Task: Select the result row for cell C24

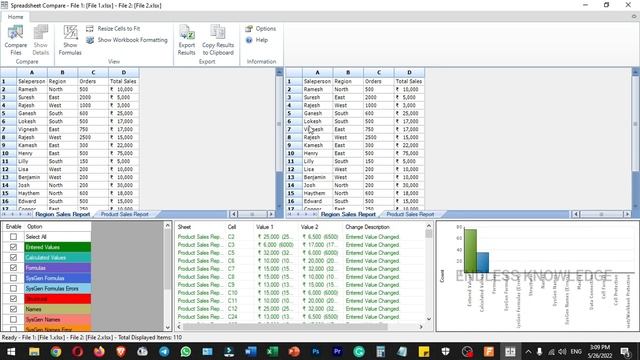Action: 300,317
